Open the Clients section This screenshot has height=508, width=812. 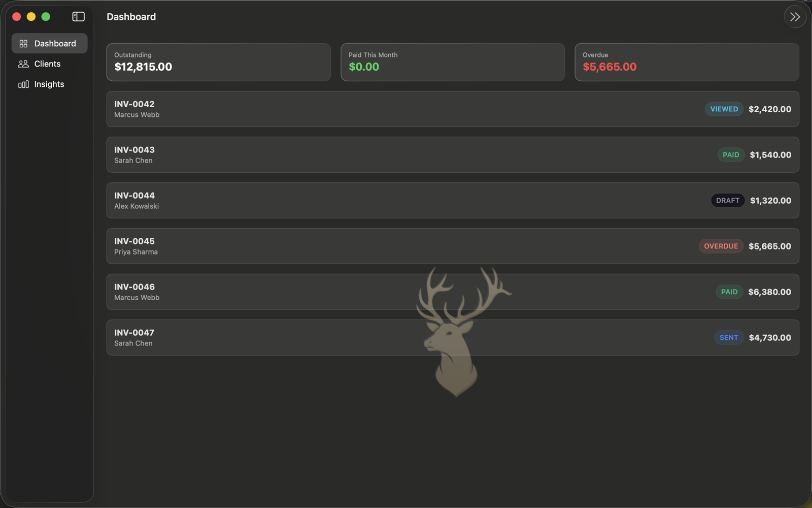click(x=49, y=63)
